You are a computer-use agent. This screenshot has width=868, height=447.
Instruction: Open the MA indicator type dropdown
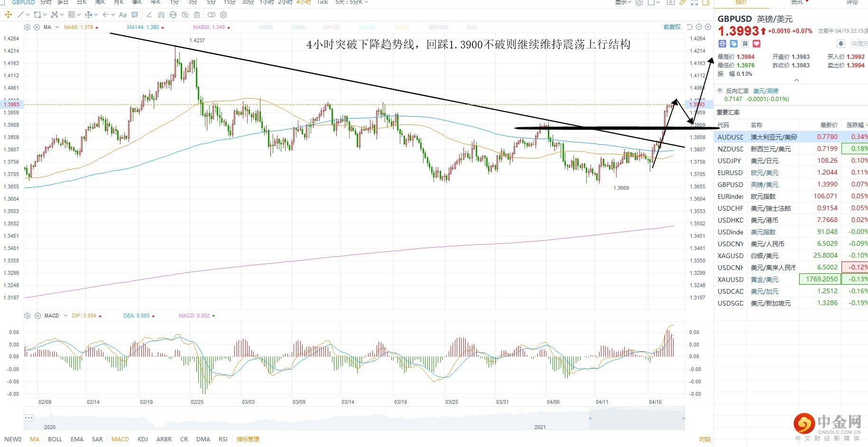57,27
